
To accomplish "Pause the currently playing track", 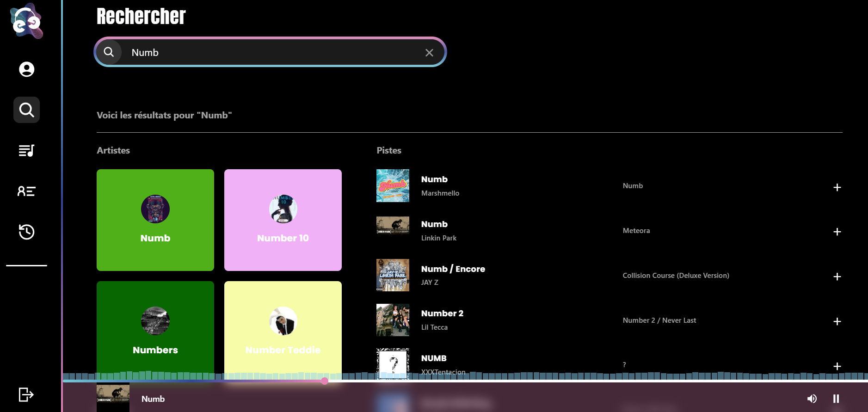I will pos(836,399).
